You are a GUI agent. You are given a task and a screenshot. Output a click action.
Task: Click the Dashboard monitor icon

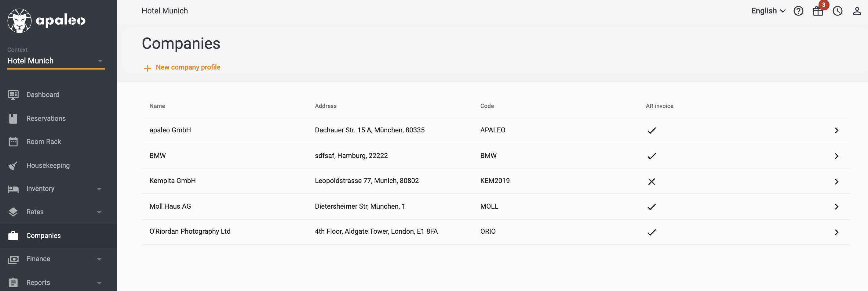13,95
